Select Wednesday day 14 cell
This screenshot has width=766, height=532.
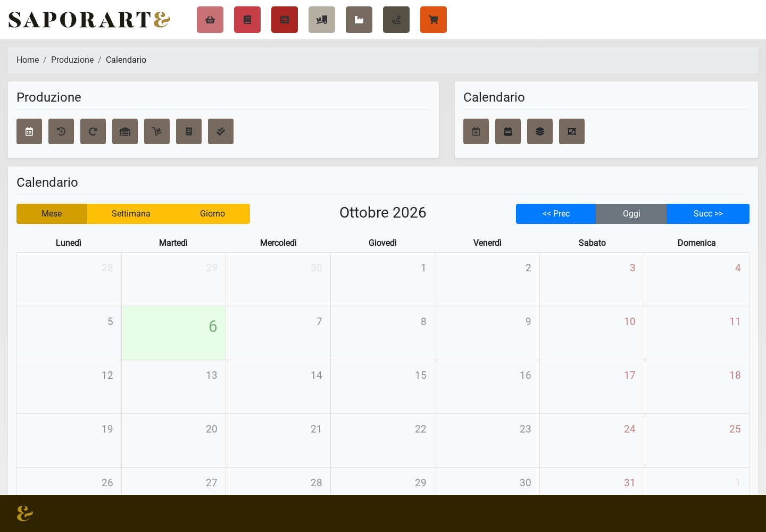click(278, 387)
